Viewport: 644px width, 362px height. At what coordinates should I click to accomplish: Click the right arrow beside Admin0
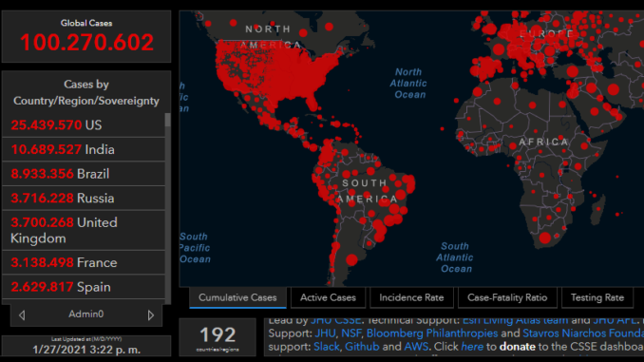click(151, 315)
